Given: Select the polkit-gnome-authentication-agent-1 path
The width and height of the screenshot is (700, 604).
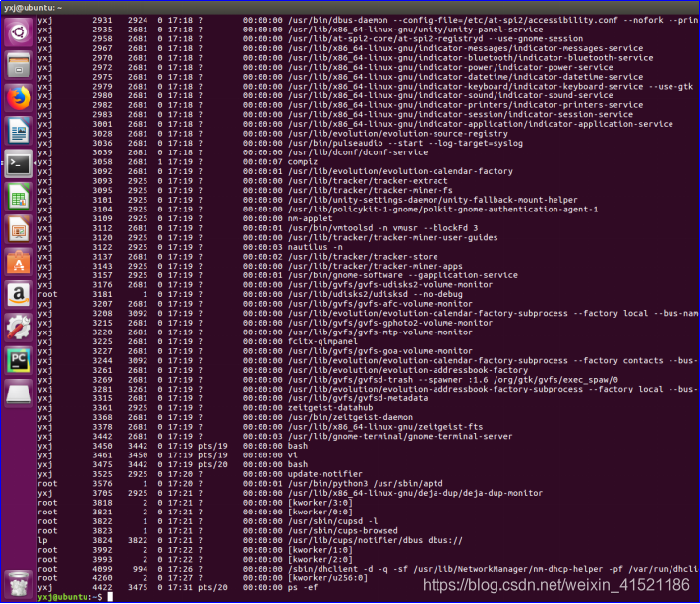Looking at the screenshot, I should tap(442, 210).
